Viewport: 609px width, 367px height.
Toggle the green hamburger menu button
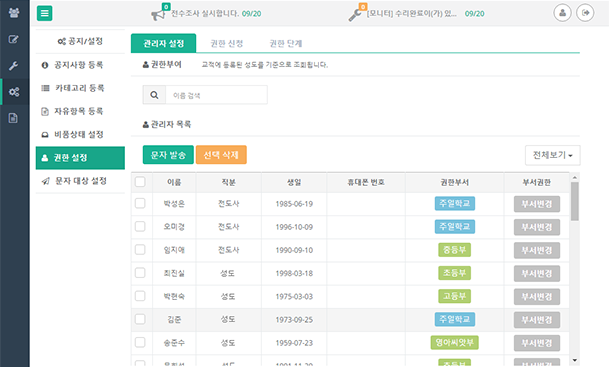click(x=45, y=13)
